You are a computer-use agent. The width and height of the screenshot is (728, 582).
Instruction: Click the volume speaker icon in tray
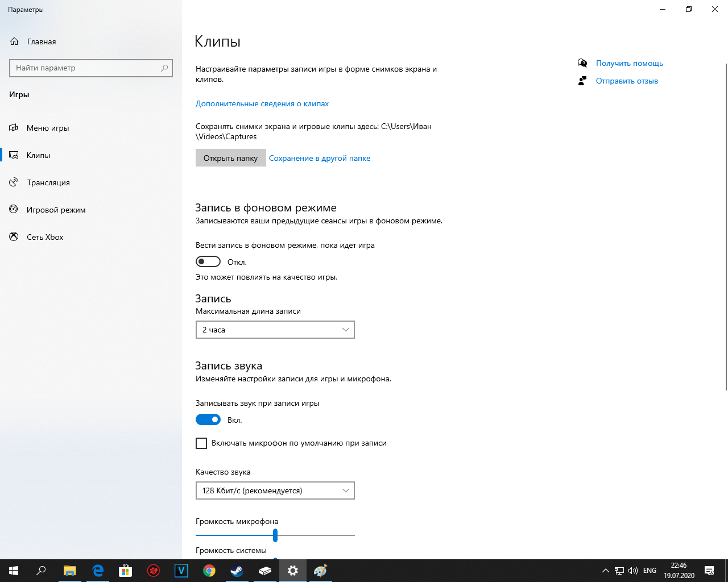(632, 571)
